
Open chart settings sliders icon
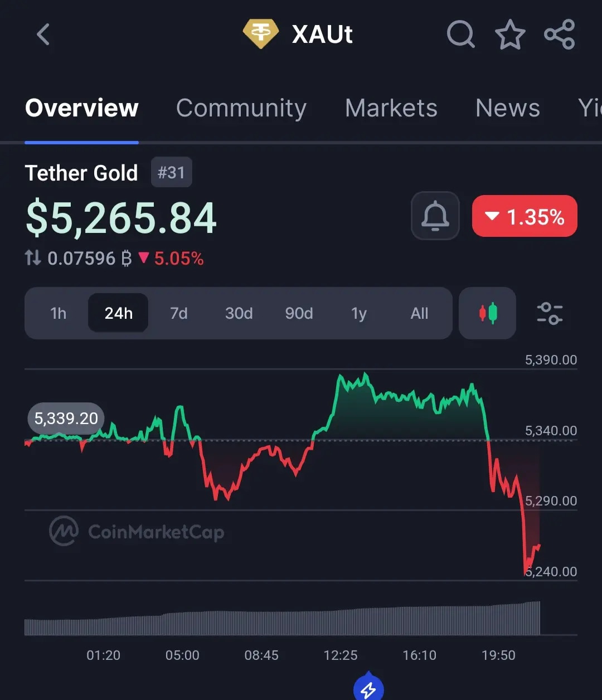click(x=550, y=313)
